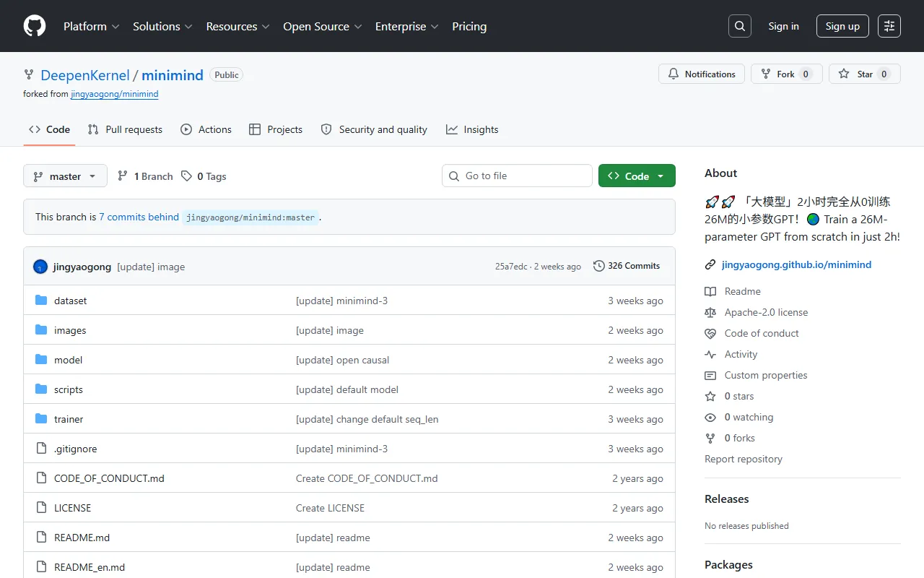Expand the master branch dropdown
The width and height of the screenshot is (924, 578).
[65, 176]
